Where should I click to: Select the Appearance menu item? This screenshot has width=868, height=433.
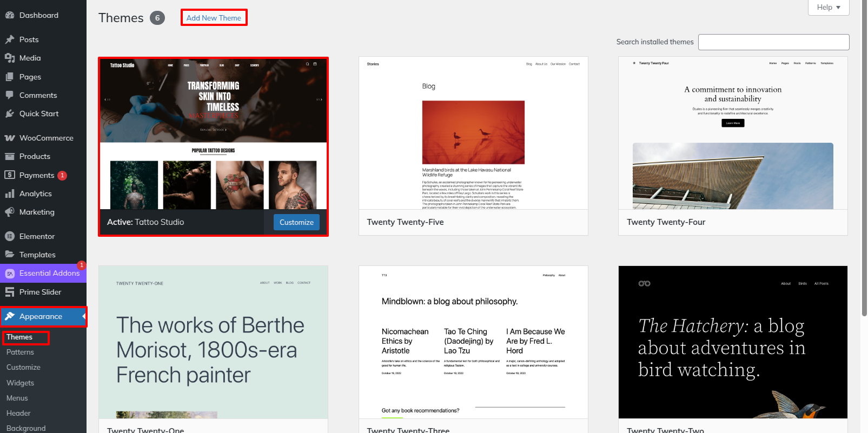click(43, 316)
